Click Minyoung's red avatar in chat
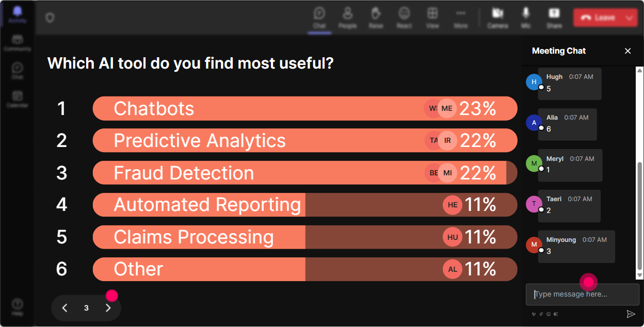This screenshot has width=644, height=327. [x=534, y=244]
